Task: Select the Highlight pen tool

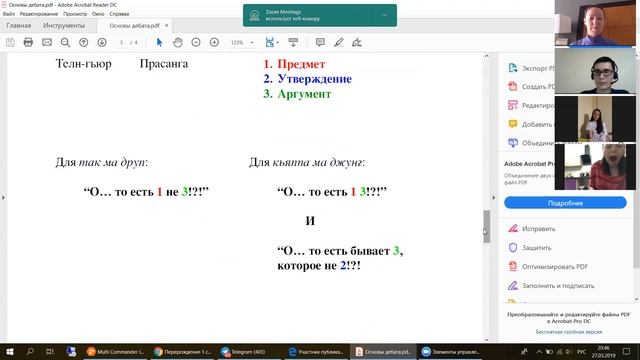Action: pyautogui.click(x=338, y=42)
